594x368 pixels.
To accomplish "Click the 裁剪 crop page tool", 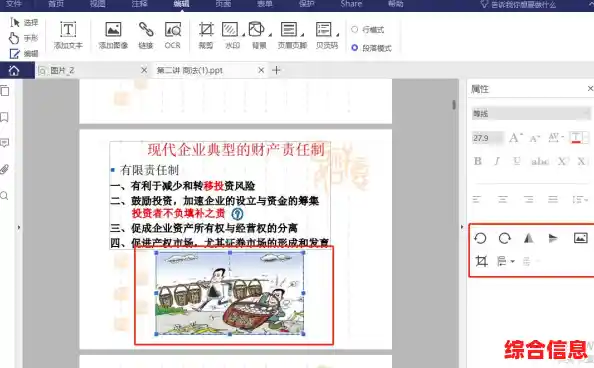I will (206, 35).
